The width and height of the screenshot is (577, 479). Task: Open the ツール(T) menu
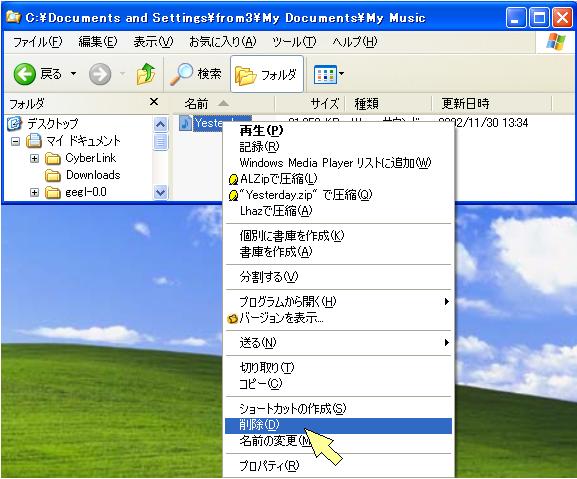coord(294,42)
